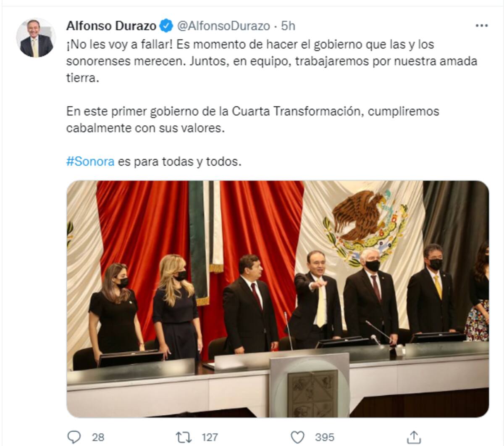Click the 127 retweets count
Viewport: 504px width, 446px height.
210,437
